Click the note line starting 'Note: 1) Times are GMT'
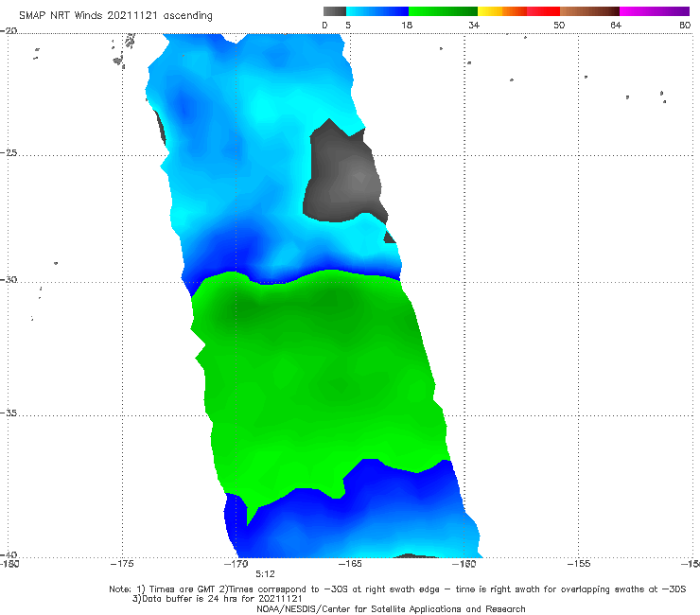The width and height of the screenshot is (700, 615). [x=397, y=589]
